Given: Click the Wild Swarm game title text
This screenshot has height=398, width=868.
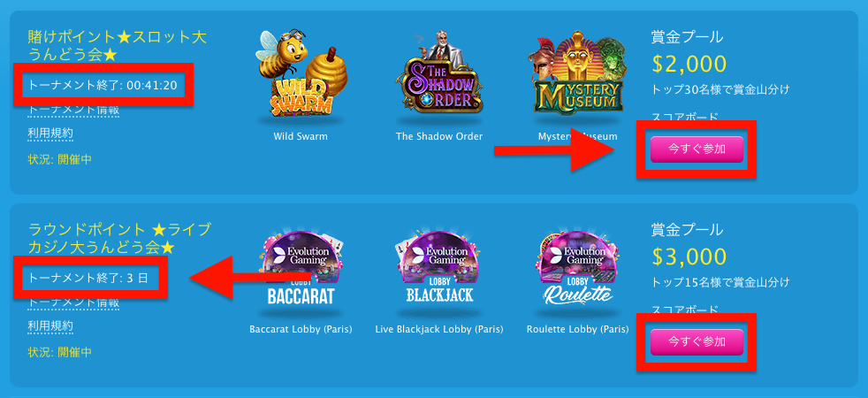Looking at the screenshot, I should 301,136.
